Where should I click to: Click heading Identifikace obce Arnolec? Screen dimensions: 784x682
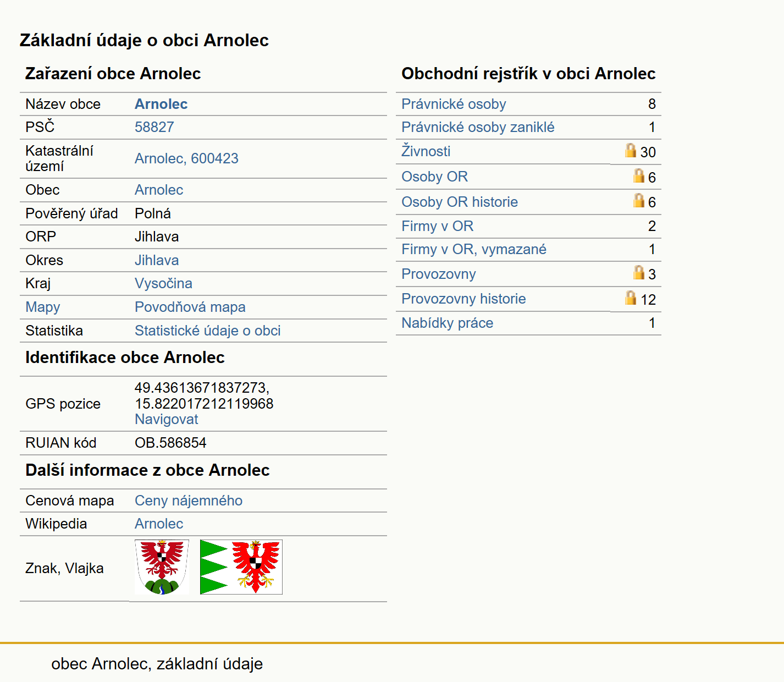click(x=125, y=358)
